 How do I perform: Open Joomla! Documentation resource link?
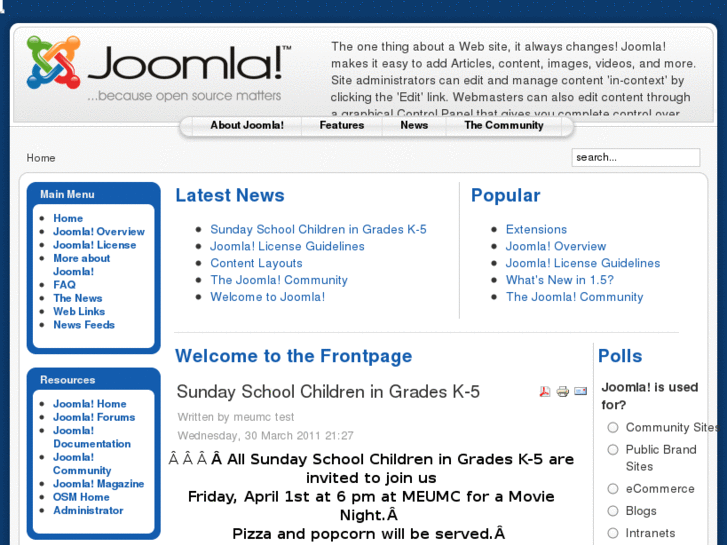pyautogui.click(x=92, y=437)
